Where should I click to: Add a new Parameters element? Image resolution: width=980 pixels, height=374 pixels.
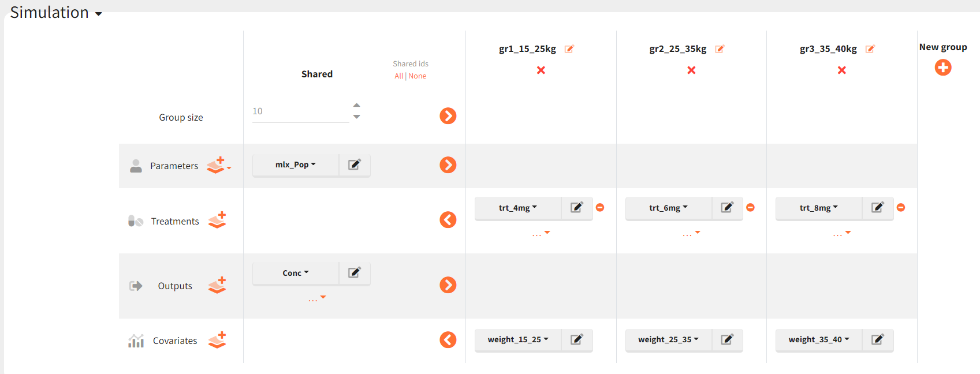[218, 166]
